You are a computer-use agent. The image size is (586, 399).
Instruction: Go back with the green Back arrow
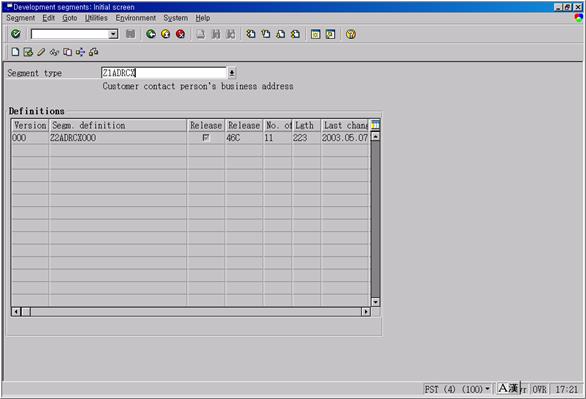coord(151,34)
